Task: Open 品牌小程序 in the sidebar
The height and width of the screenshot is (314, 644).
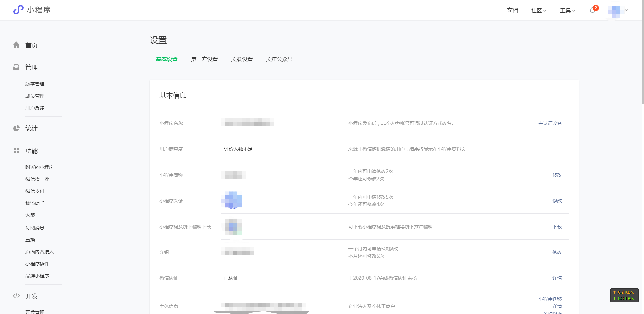Action: (x=37, y=276)
